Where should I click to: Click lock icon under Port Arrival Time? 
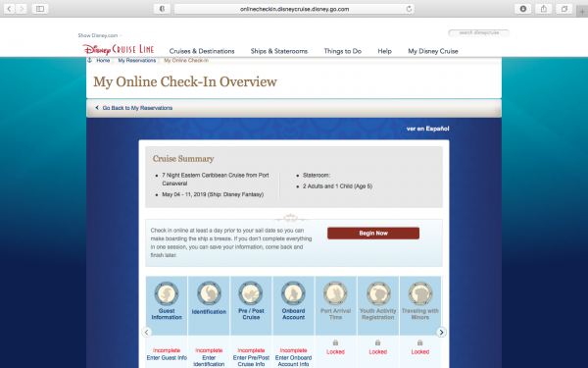(x=335, y=342)
